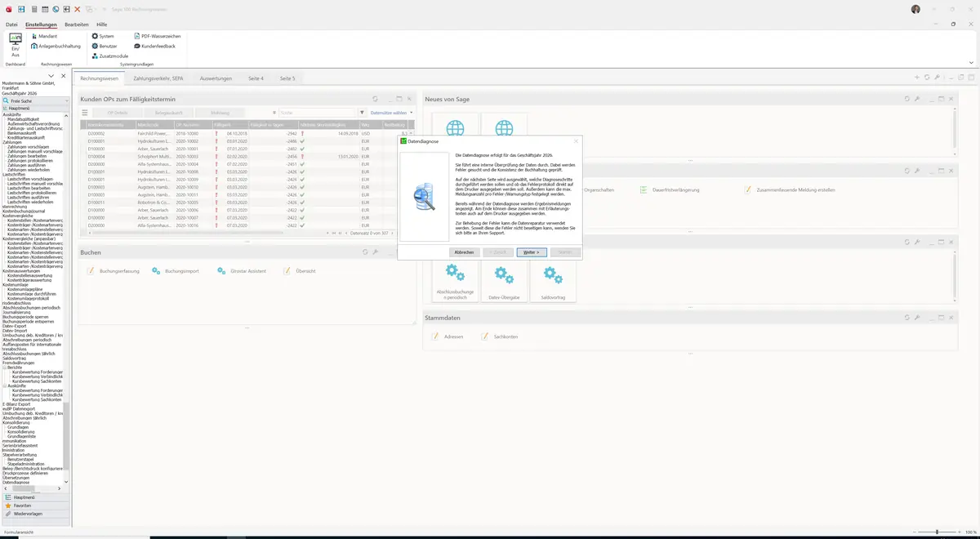Launch the Girostar Assistent
This screenshot has height=539, width=980.
[x=242, y=271]
